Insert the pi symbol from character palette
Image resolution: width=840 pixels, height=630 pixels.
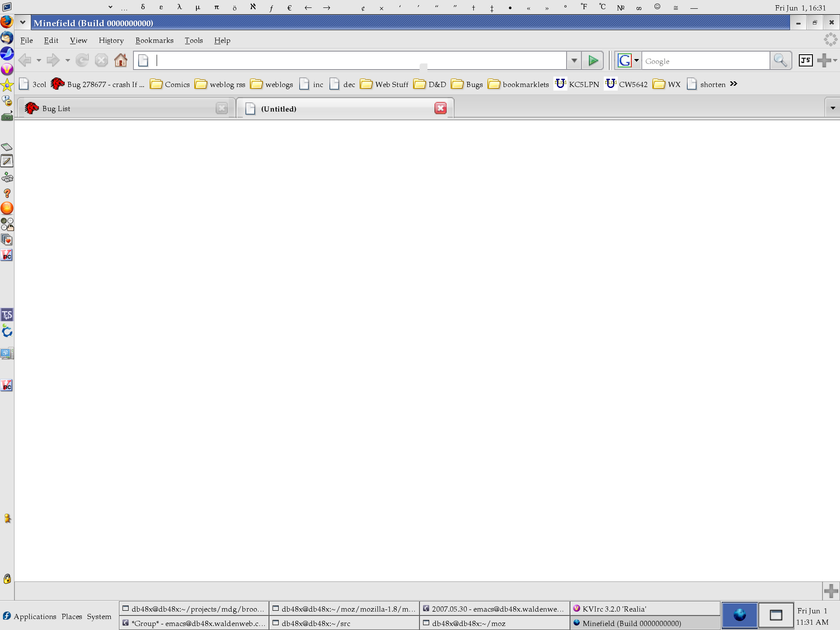tap(217, 7)
